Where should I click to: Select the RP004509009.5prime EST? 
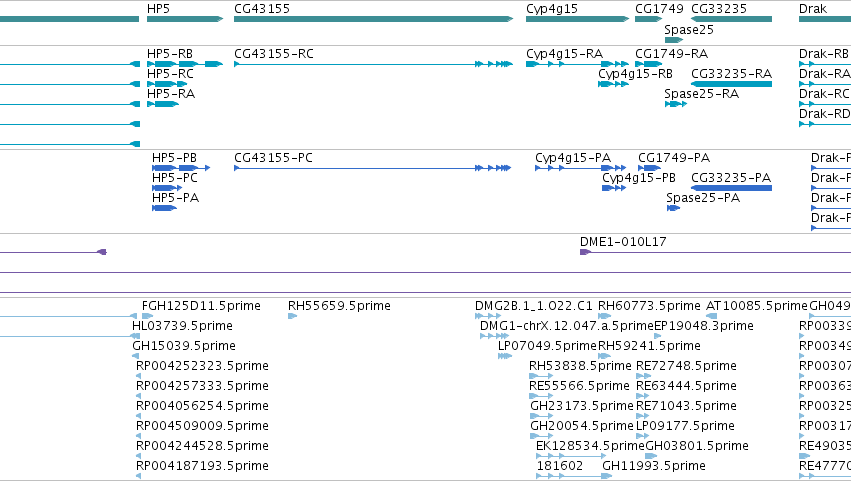click(x=138, y=436)
